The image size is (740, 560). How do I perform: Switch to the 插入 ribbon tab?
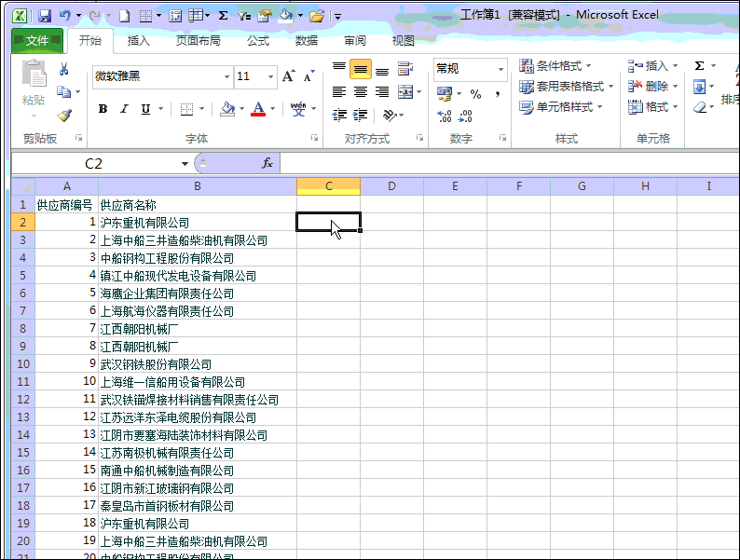139,41
